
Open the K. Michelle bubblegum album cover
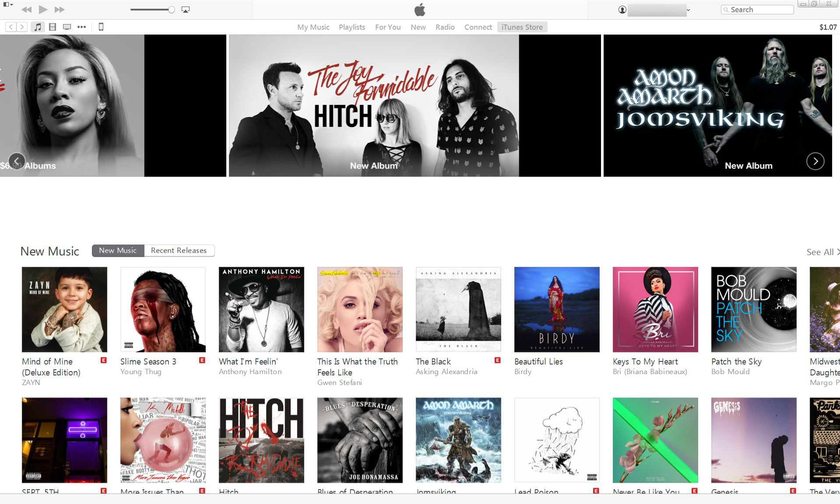(163, 440)
